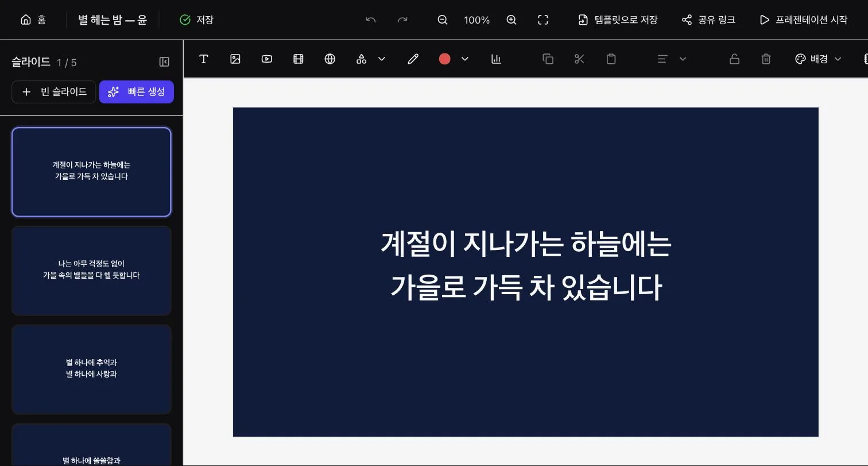Click the 100% zoom level

(x=476, y=20)
